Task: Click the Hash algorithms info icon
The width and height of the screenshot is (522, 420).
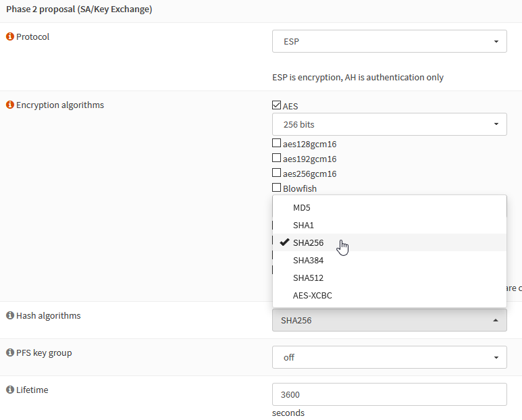Action: click(x=10, y=316)
